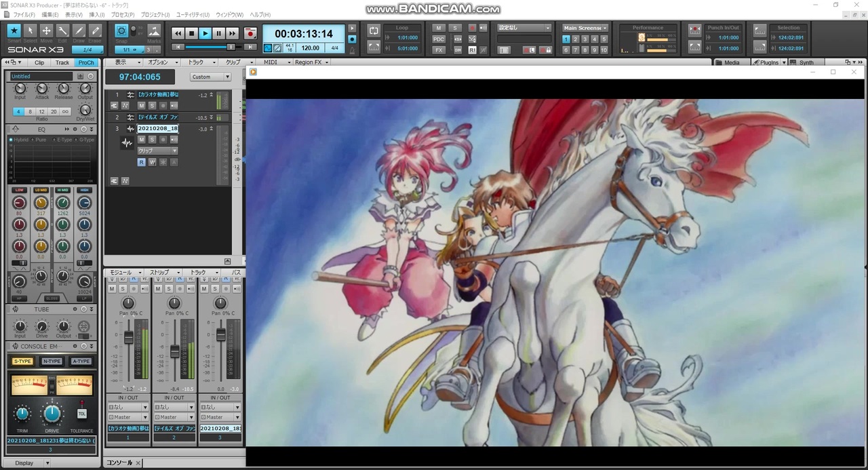Click global Mute M button in Mix module

(x=438, y=28)
